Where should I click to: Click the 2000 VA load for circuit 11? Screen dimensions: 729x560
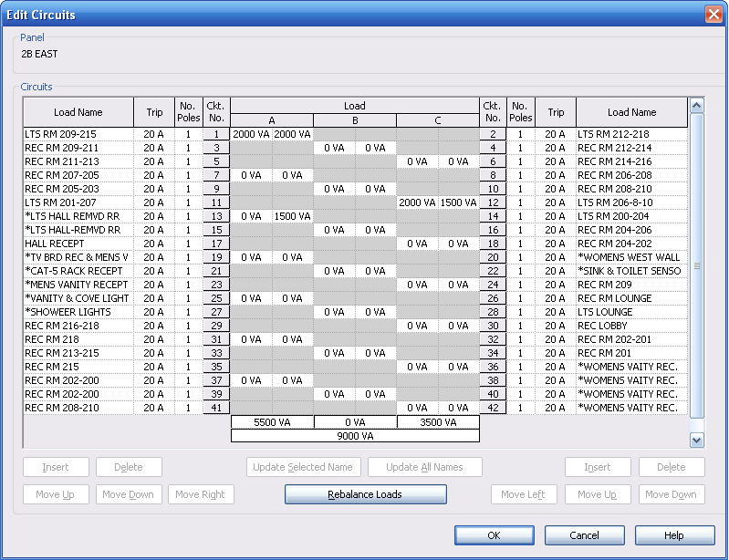pyautogui.click(x=417, y=202)
